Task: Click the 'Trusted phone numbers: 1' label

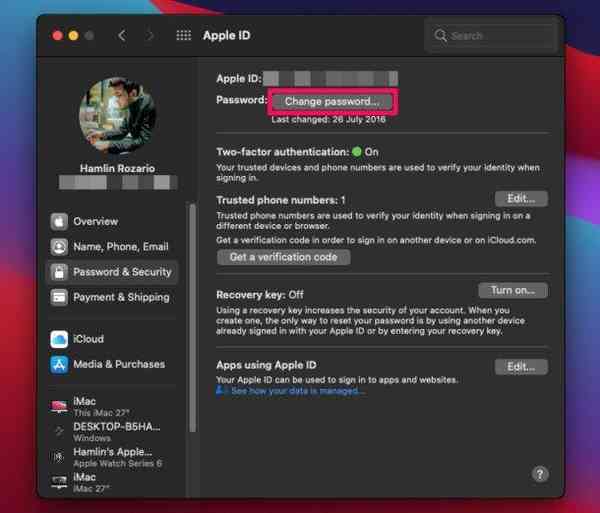Action: (x=281, y=200)
